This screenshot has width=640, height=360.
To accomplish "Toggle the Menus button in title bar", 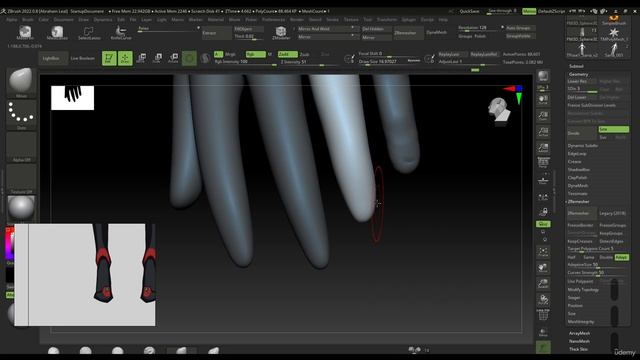I will (x=529, y=11).
